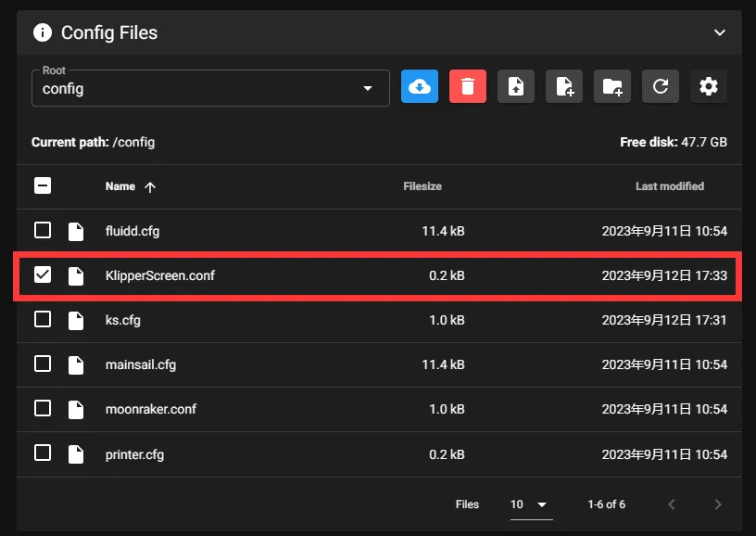Click the upload file icon
Image resolution: width=756 pixels, height=536 pixels.
pyautogui.click(x=516, y=86)
